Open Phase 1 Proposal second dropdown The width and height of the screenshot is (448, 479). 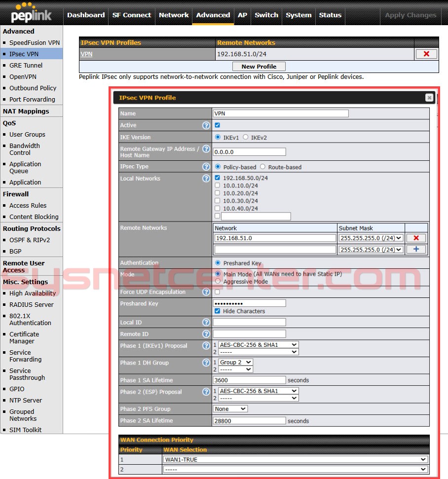[258, 352]
